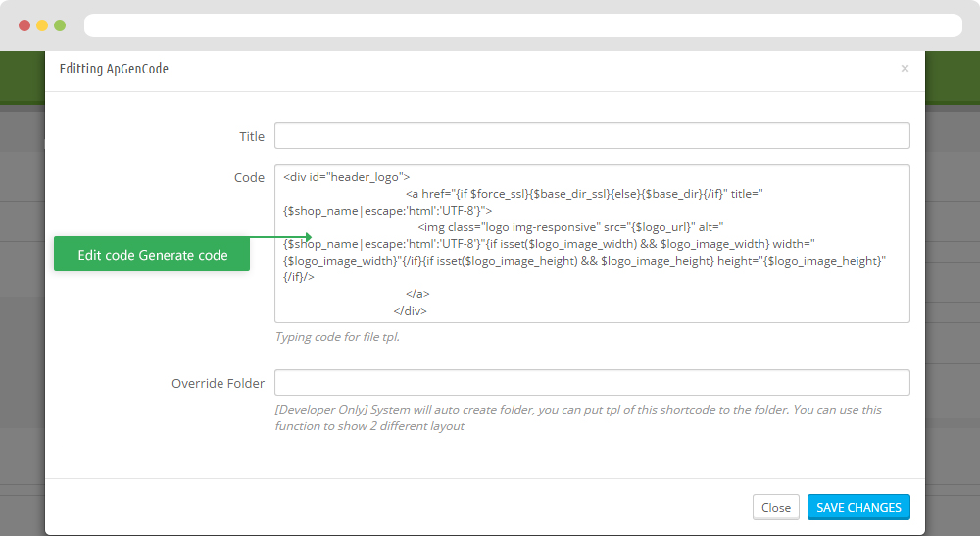The height and width of the screenshot is (536, 980).
Task: Click the yellow window control dot
Action: [42, 25]
